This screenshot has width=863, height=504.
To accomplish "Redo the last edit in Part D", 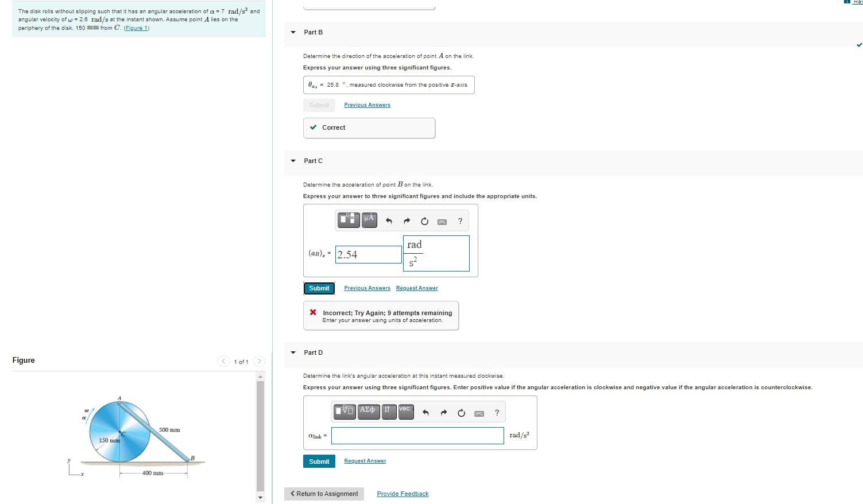I will 443,413.
